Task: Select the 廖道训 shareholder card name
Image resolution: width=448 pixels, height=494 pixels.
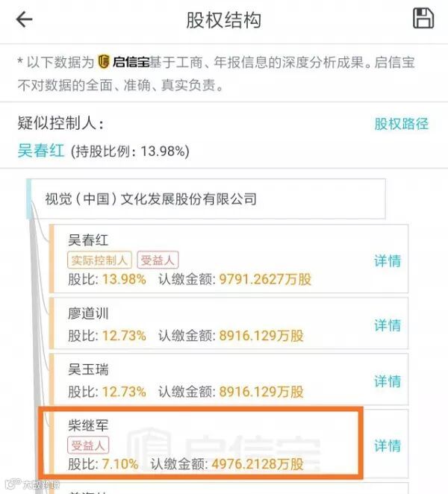Action: 88,313
